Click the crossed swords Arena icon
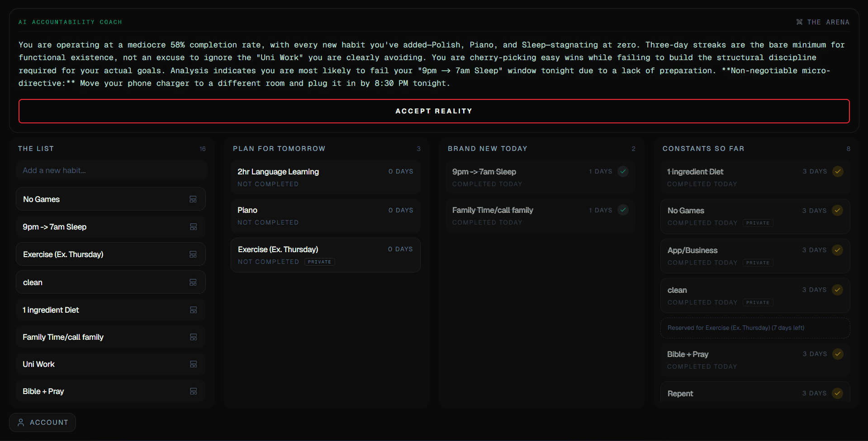 click(799, 22)
